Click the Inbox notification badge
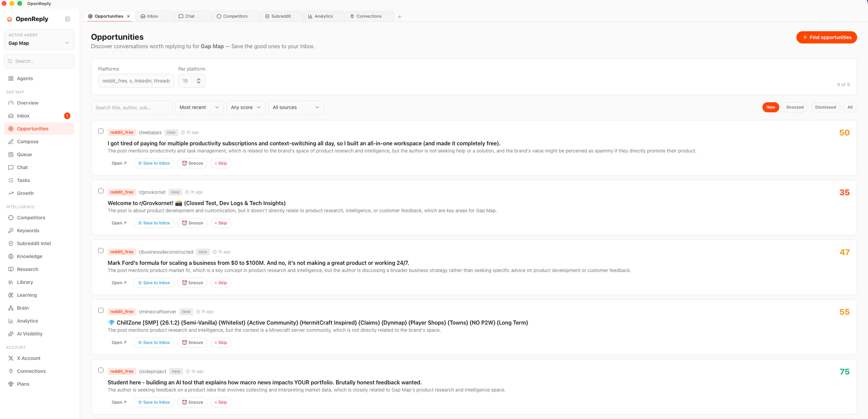Image resolution: width=868 pixels, height=419 pixels. pos(67,116)
